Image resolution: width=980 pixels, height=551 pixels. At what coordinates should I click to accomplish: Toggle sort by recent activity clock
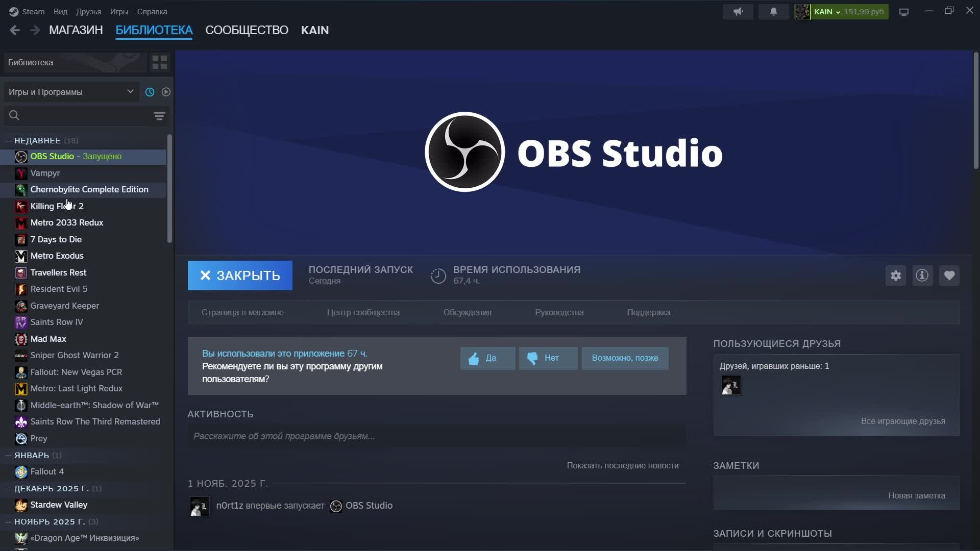click(150, 92)
